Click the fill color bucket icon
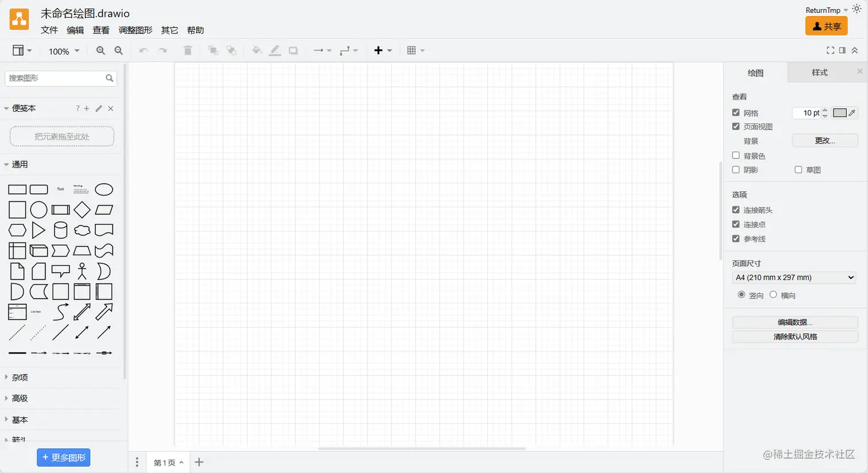868x473 pixels. [257, 51]
